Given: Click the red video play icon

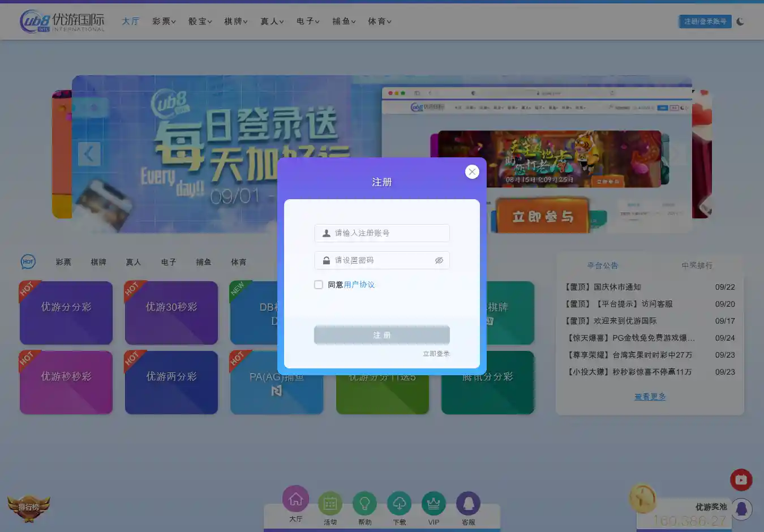Looking at the screenshot, I should click(x=741, y=480).
